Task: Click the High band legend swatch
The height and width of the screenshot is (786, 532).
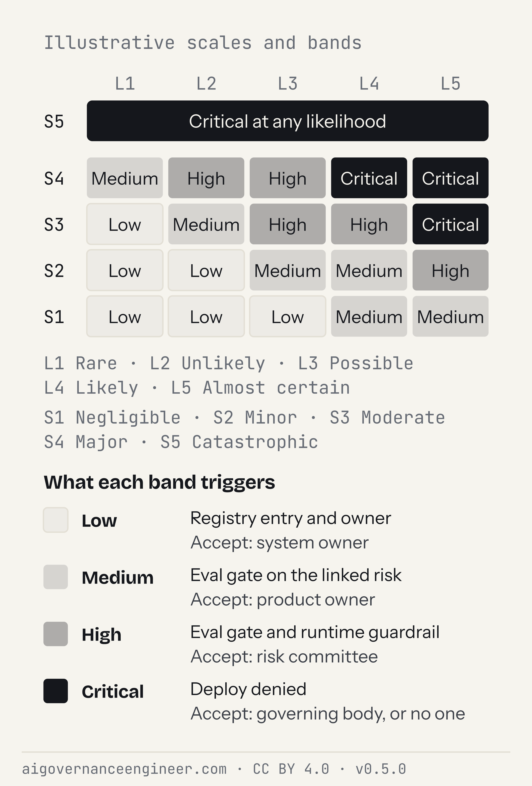Action: [56, 634]
